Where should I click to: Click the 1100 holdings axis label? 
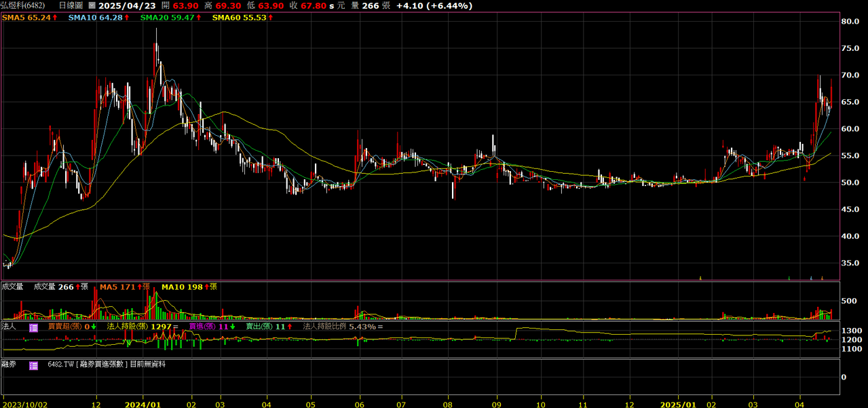(x=851, y=348)
